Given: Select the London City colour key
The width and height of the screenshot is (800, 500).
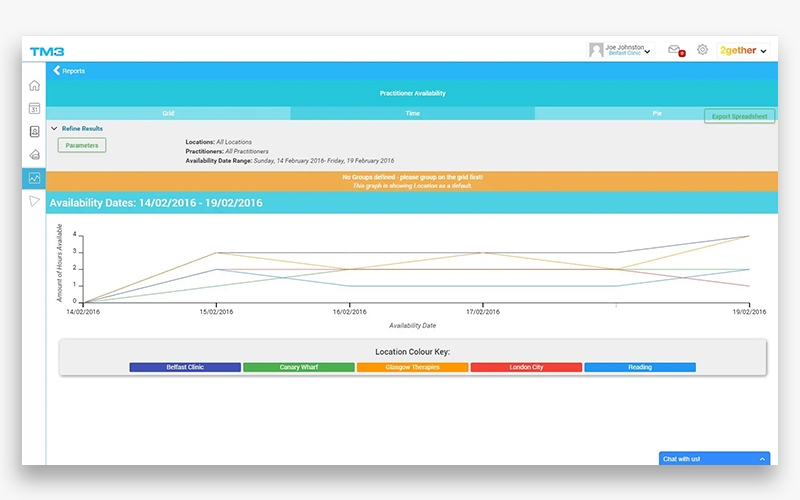Looking at the screenshot, I should 526,367.
